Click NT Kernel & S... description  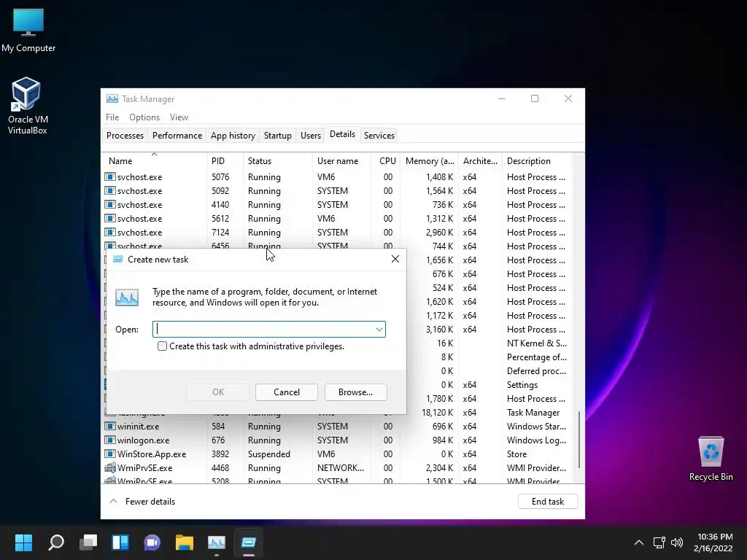click(x=536, y=343)
